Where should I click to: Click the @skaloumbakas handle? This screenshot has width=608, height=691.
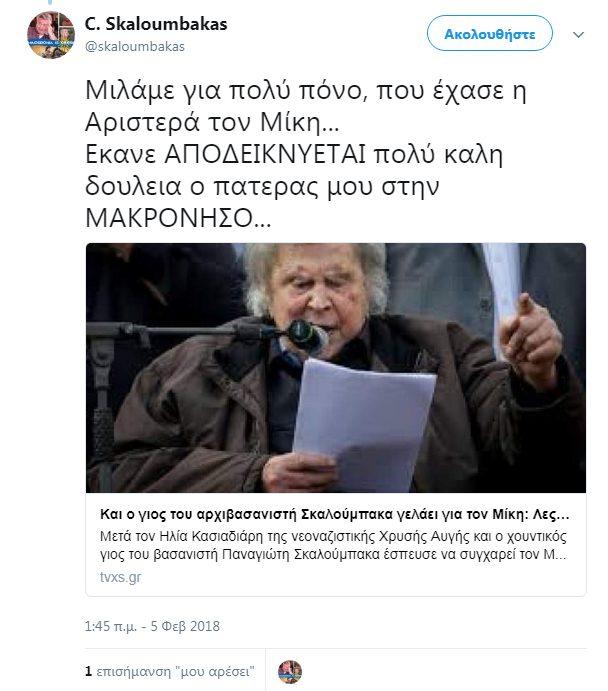click(x=134, y=47)
